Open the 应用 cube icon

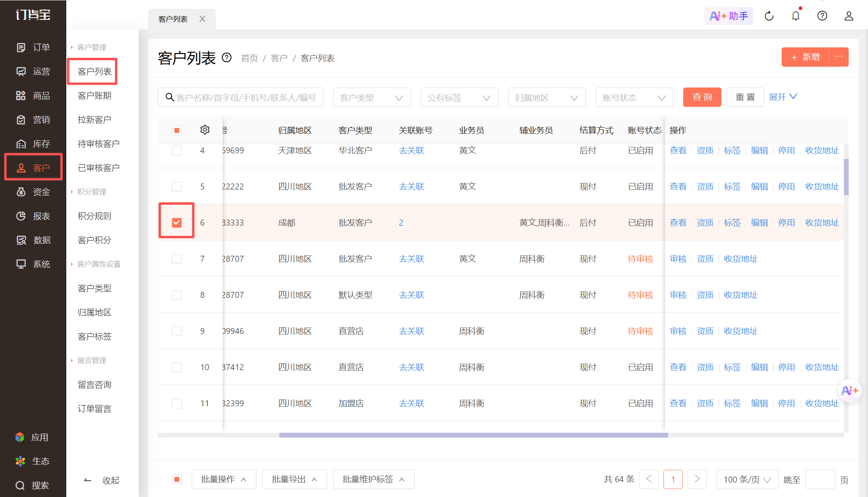(x=20, y=437)
